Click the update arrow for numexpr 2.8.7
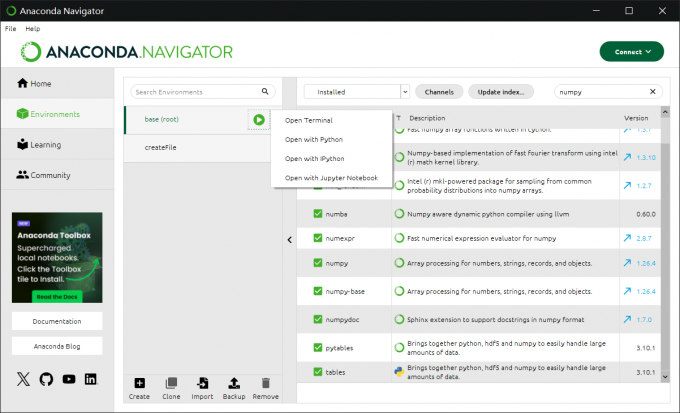 tap(627, 238)
